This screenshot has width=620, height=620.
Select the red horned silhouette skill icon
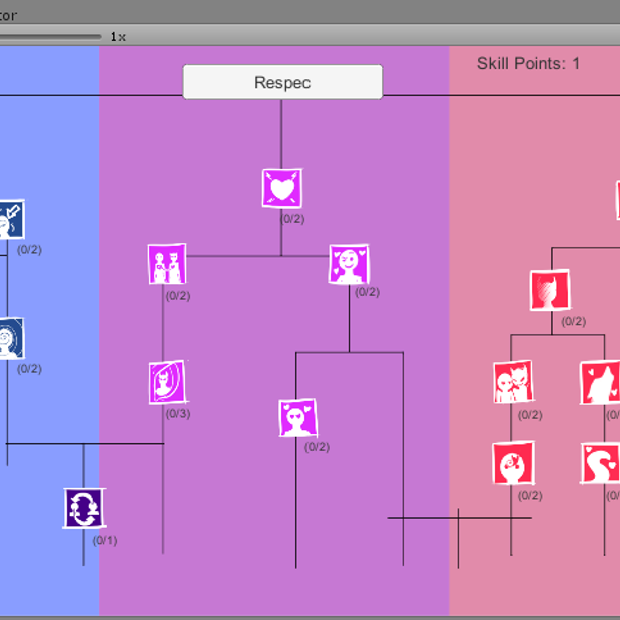pyautogui.click(x=550, y=290)
